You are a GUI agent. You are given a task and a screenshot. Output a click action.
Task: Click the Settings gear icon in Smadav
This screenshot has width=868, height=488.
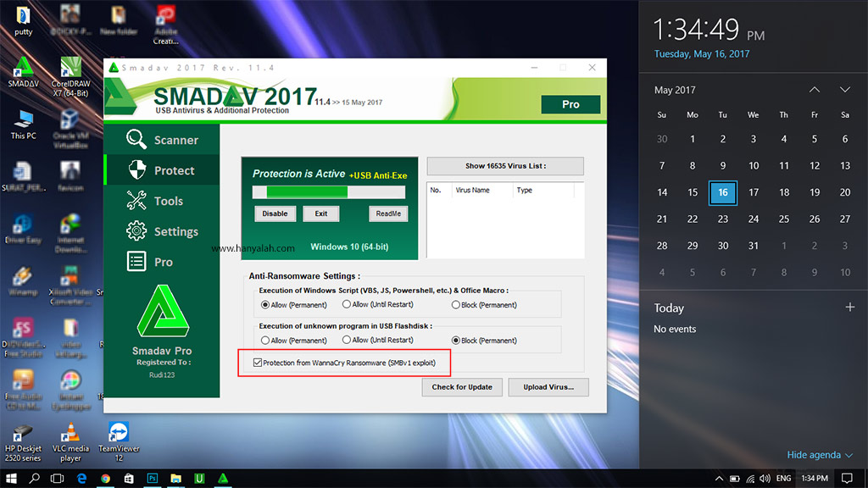coord(136,230)
